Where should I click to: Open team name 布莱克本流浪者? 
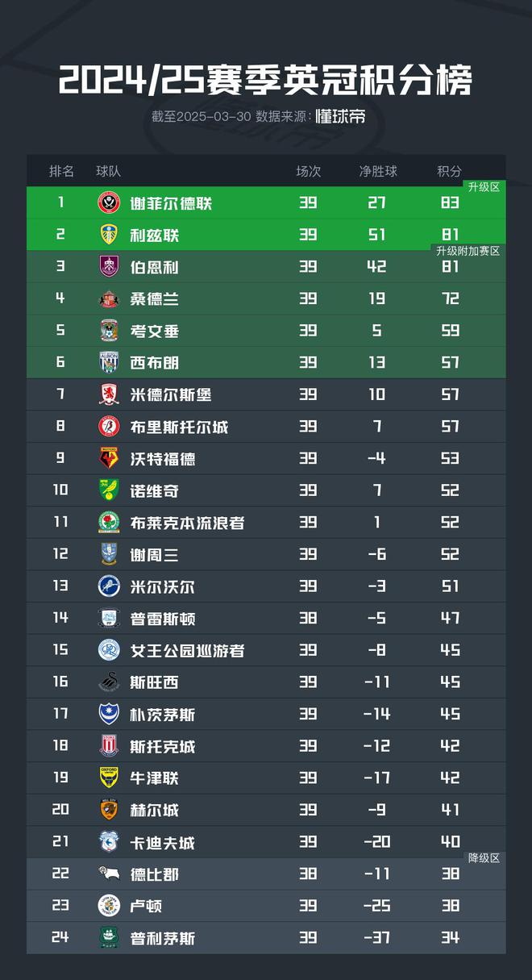[x=187, y=523]
